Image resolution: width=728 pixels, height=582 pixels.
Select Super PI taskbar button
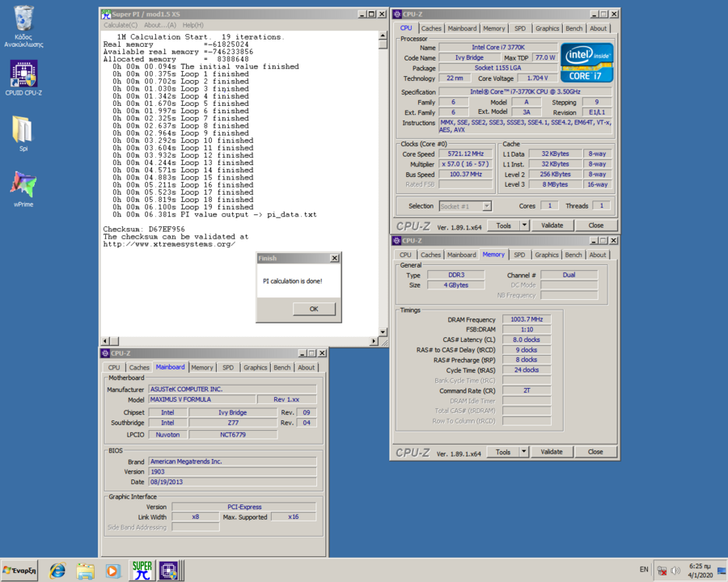[142, 571]
